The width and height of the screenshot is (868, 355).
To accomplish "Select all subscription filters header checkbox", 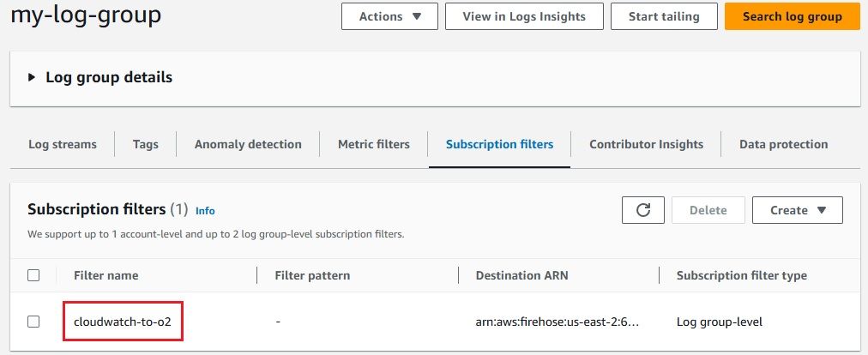I will click(x=33, y=275).
